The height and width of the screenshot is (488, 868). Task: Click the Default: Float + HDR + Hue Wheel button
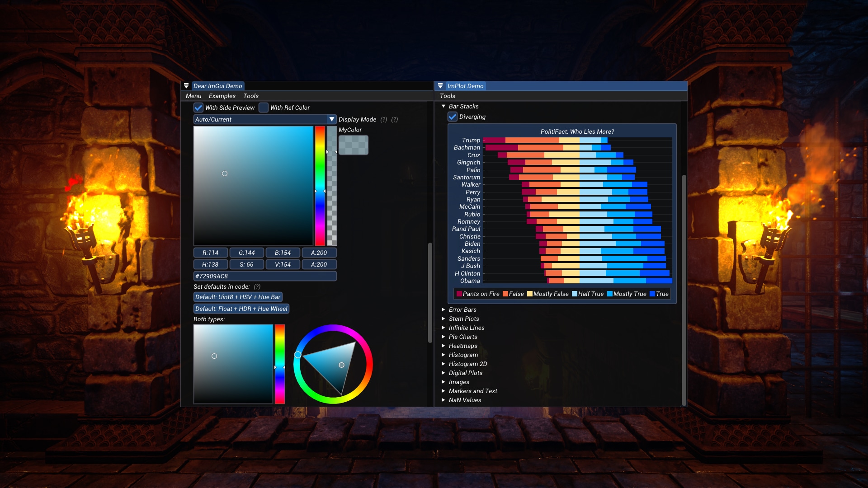[241, 309]
